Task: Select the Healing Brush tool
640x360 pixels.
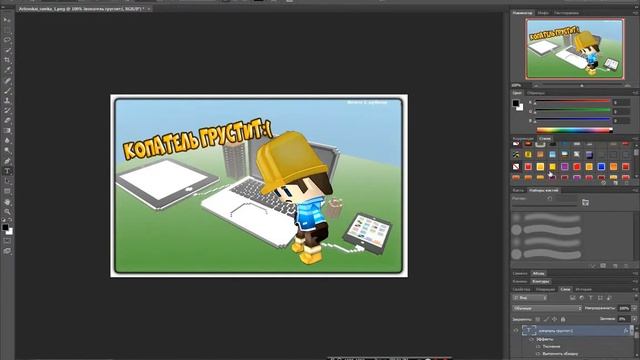Action: coord(7,80)
